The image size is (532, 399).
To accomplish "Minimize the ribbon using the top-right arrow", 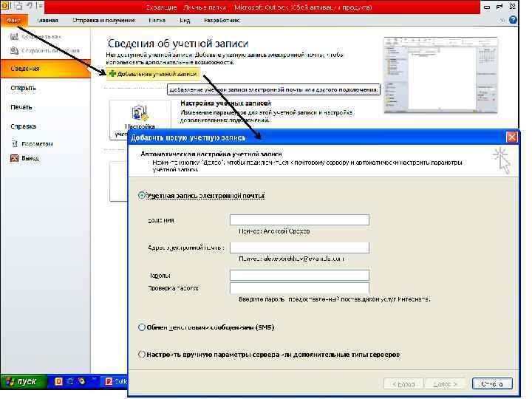I will pyautogui.click(x=502, y=21).
